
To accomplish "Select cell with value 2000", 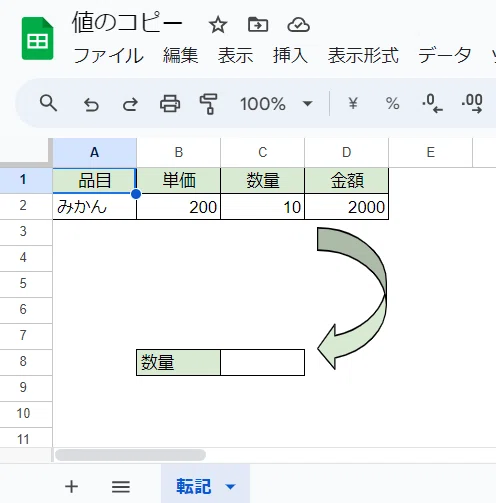I will pos(347,207).
